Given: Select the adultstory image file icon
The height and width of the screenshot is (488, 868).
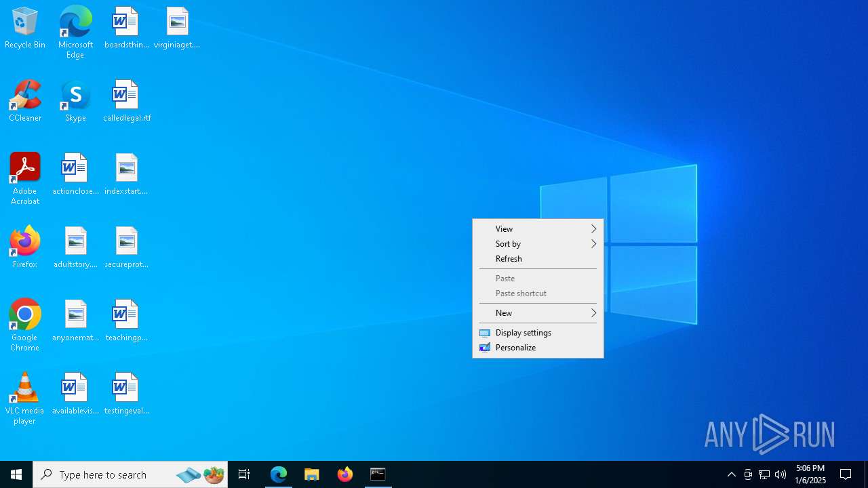Looking at the screenshot, I should click(x=75, y=248).
